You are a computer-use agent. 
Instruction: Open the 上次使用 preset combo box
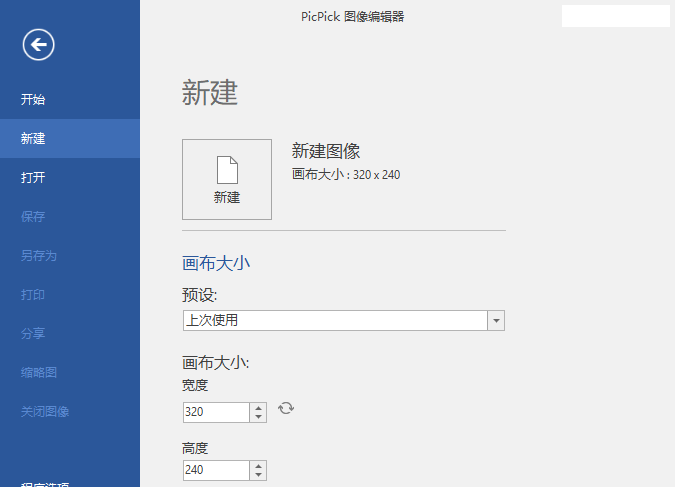(344, 320)
